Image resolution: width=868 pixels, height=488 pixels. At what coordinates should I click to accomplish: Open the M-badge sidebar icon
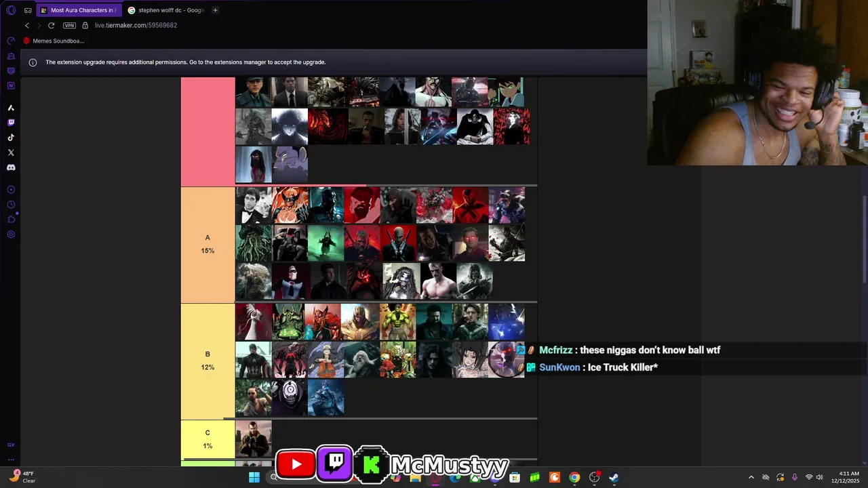pos(11,86)
